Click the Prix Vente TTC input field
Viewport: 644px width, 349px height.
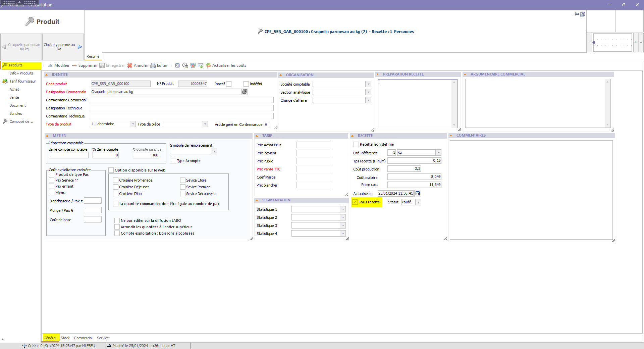(x=313, y=169)
